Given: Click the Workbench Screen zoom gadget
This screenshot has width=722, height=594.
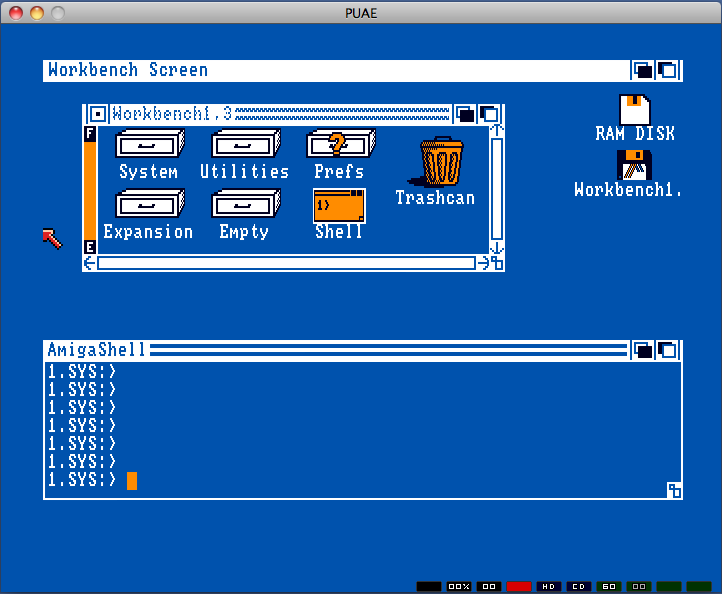Looking at the screenshot, I should point(643,70).
